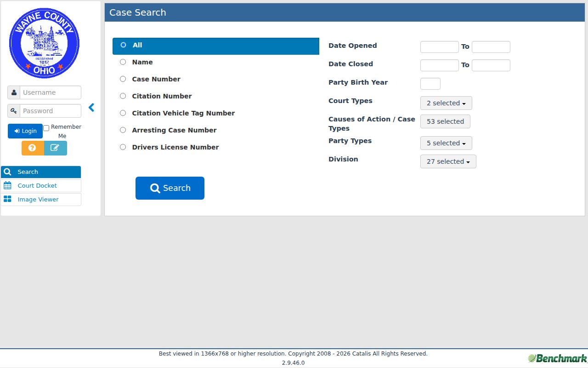Select the Case Number radio button
The image size is (588, 368).
pyautogui.click(x=123, y=79)
